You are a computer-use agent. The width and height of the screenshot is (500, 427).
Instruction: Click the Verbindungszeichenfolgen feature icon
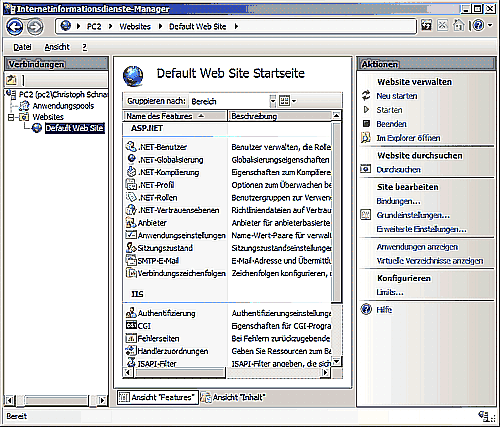[131, 273]
